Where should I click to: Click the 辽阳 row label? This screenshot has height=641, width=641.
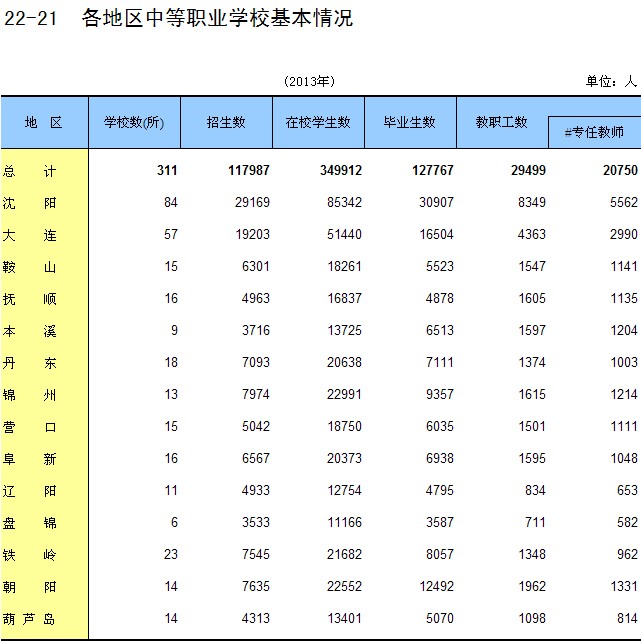point(29,491)
